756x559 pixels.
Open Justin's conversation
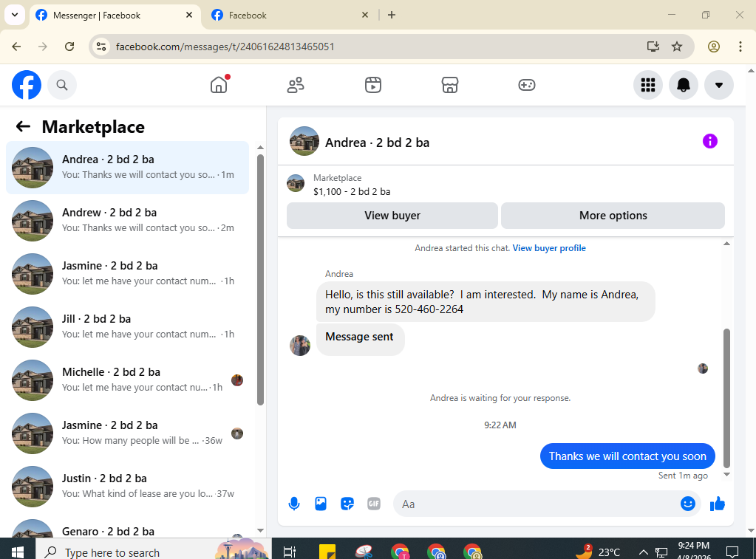coord(127,486)
